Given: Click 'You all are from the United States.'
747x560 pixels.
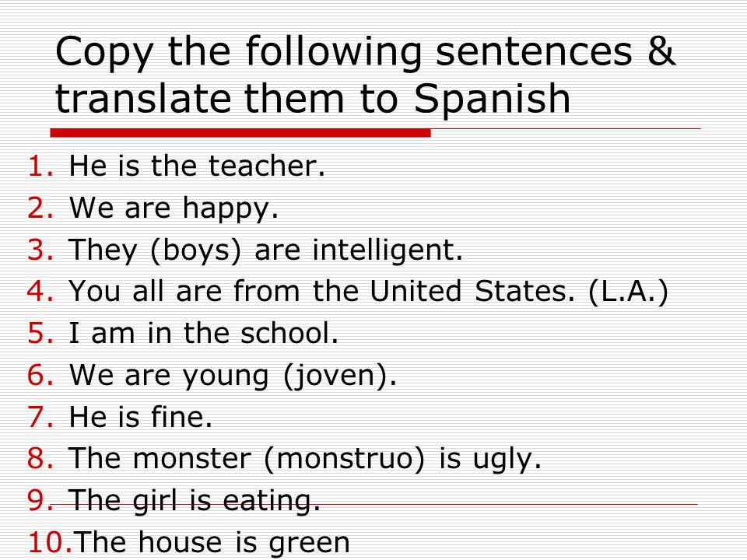Looking at the screenshot, I should (x=322, y=291).
